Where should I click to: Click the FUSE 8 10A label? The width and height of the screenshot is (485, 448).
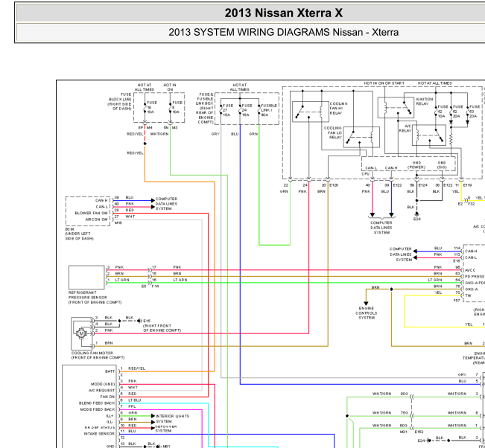(177, 107)
